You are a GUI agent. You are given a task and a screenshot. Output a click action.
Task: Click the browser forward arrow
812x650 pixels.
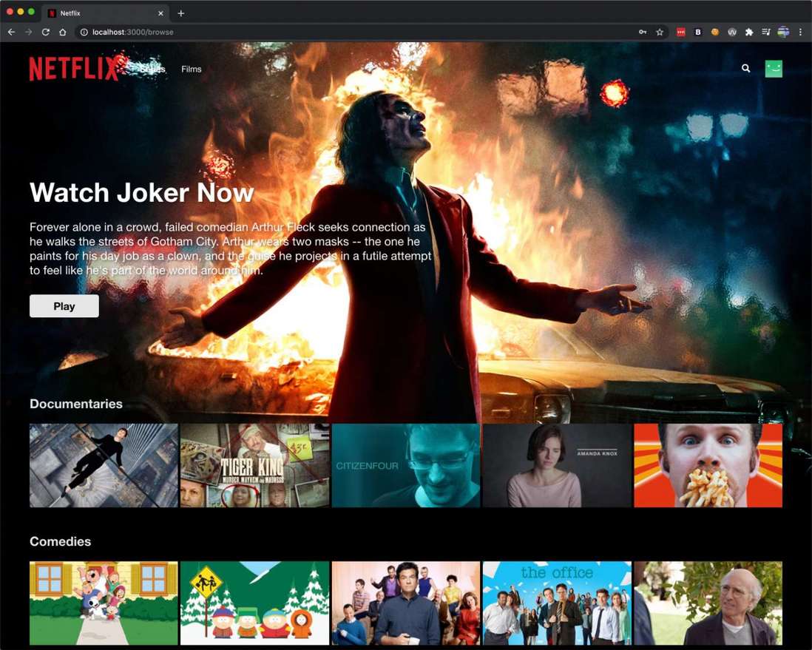[x=29, y=32]
